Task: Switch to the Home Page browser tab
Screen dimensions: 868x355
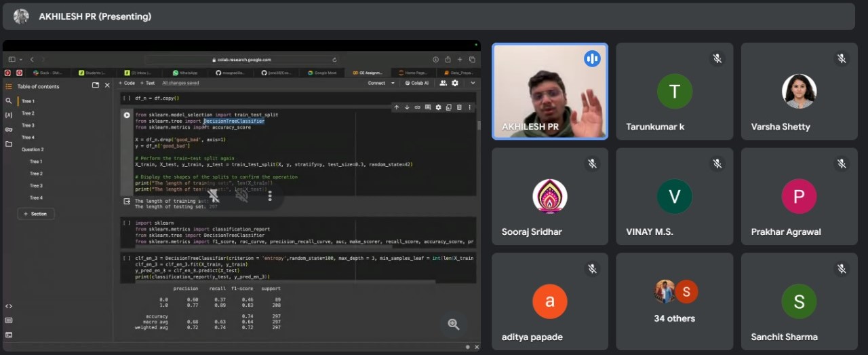Action: click(x=413, y=73)
